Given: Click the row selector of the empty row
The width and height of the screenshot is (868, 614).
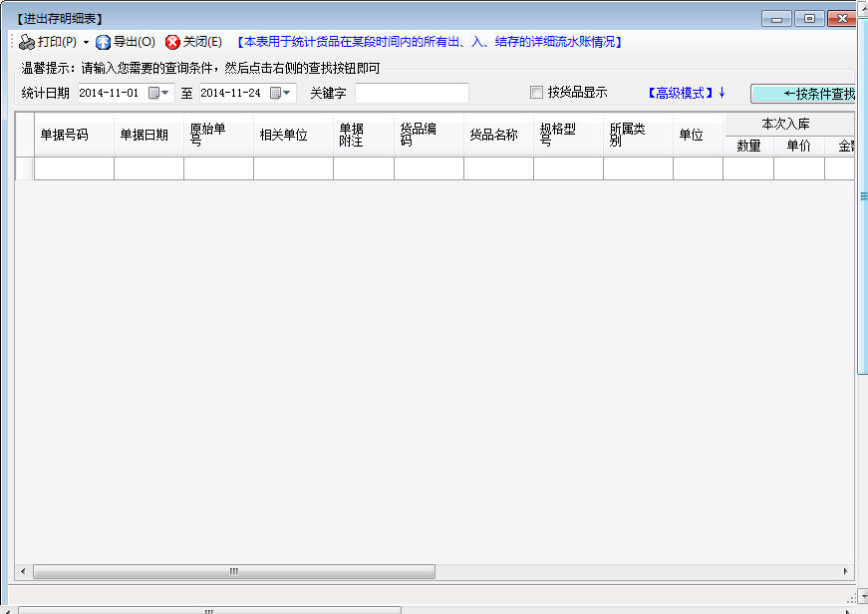Looking at the screenshot, I should click(x=25, y=168).
